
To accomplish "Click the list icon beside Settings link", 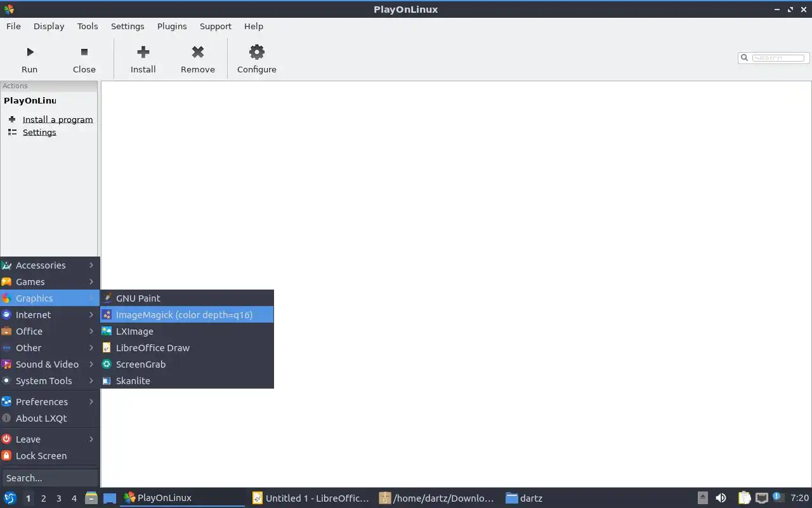I will [x=12, y=132].
